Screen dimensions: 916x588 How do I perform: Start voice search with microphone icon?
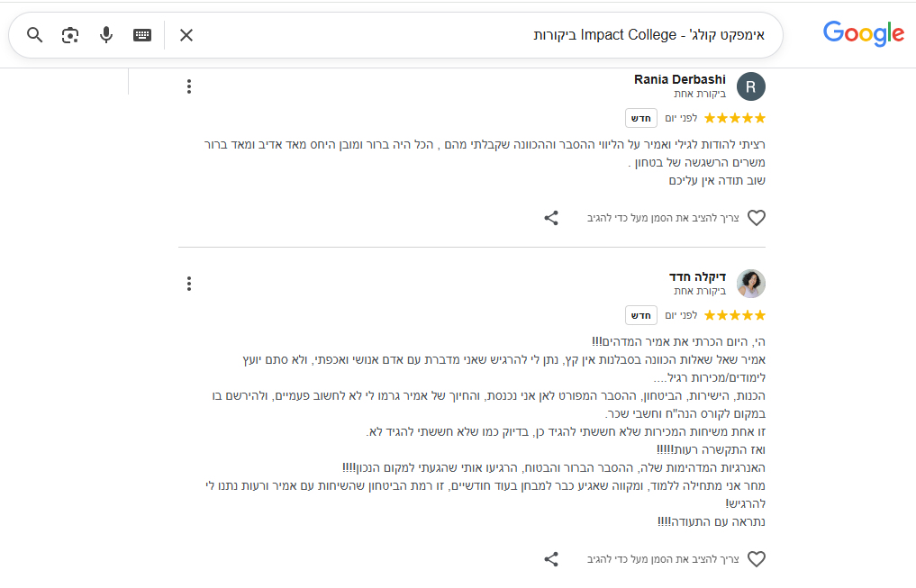[x=106, y=35]
